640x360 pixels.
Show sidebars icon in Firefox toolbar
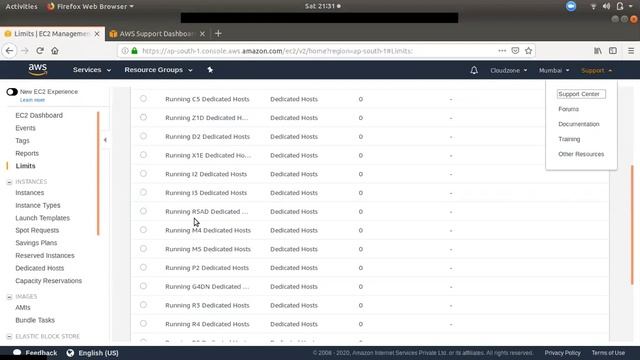pos(613,51)
